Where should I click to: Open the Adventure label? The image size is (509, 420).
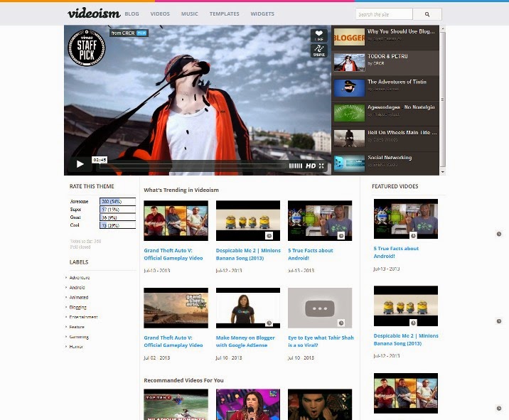(80, 278)
